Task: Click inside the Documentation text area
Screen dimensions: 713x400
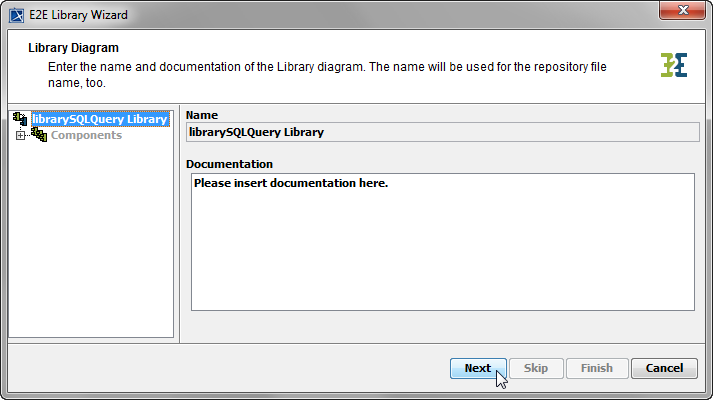Action: [x=442, y=242]
